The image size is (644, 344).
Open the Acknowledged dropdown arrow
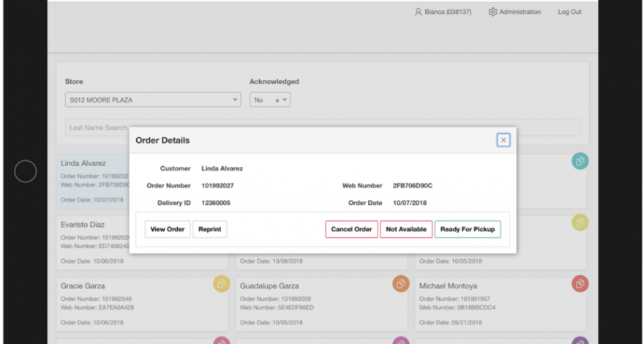(x=285, y=100)
